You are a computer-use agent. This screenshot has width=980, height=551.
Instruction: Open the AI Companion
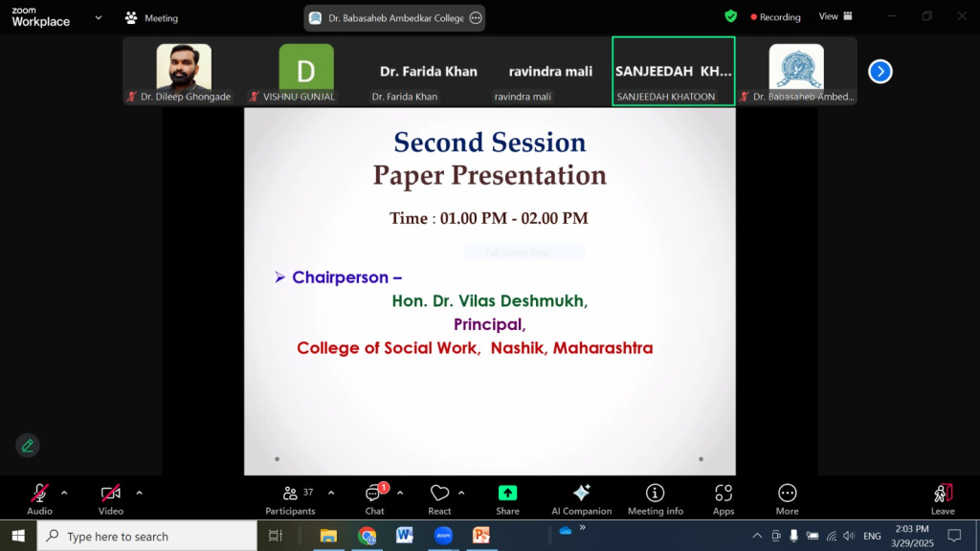pos(581,498)
